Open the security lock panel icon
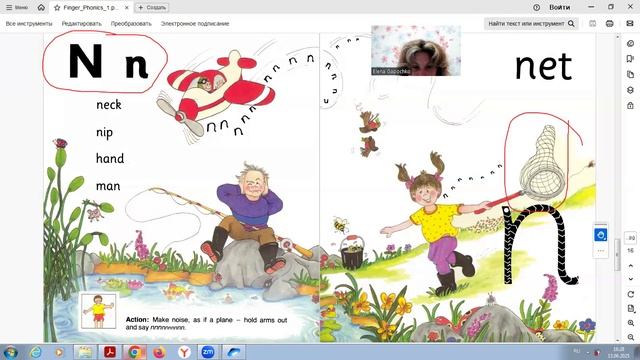 [630, 105]
